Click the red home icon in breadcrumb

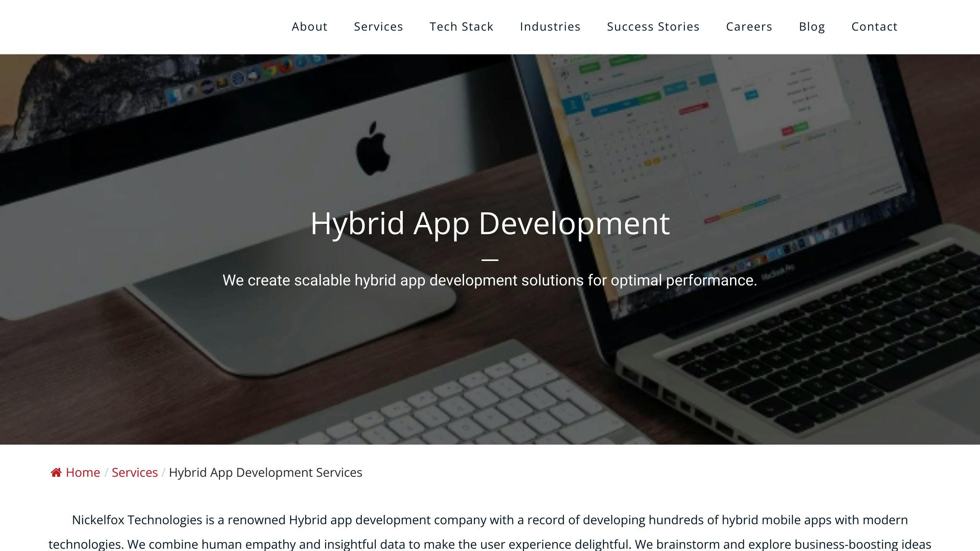click(57, 472)
